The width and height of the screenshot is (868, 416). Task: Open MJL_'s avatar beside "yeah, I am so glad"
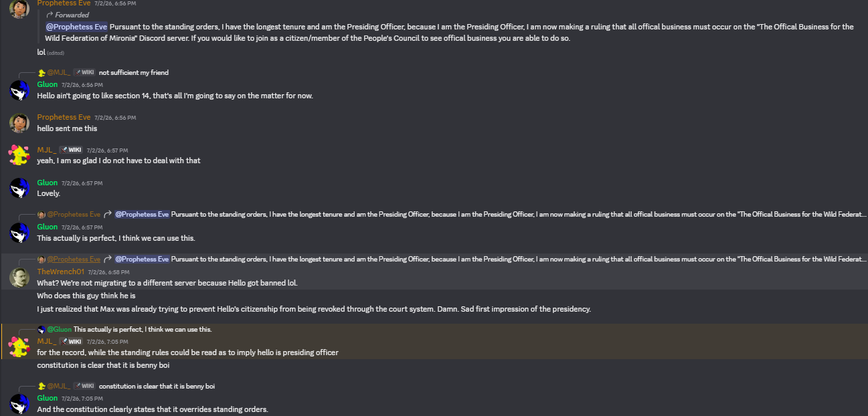point(19,155)
